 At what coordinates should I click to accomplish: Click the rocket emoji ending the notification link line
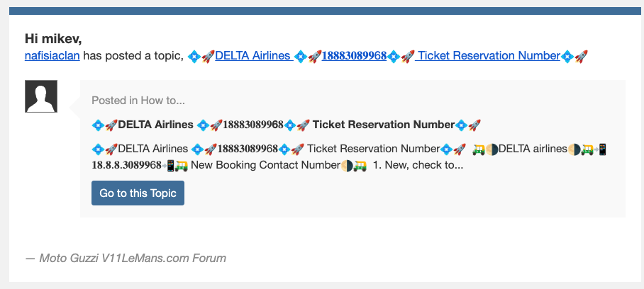click(582, 56)
